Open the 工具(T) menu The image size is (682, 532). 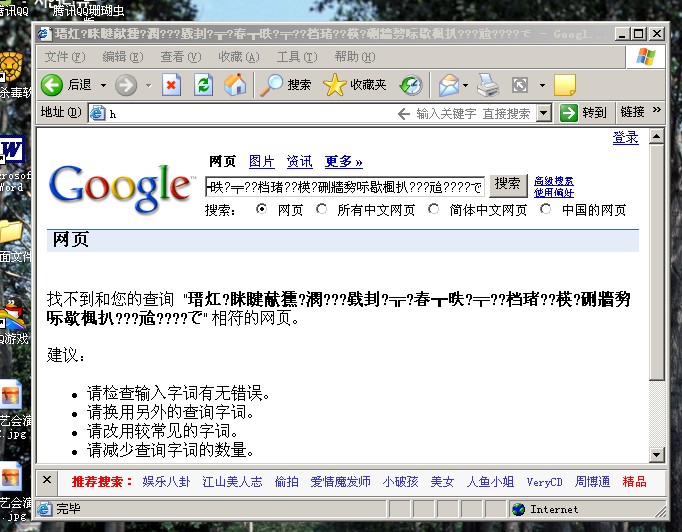click(x=297, y=57)
